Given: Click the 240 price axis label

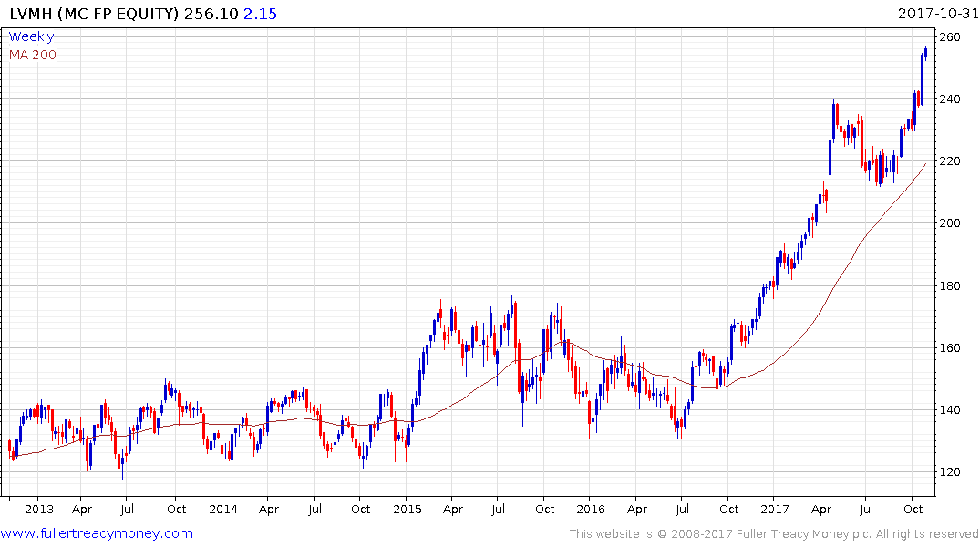Looking at the screenshot, I should click(x=950, y=98).
